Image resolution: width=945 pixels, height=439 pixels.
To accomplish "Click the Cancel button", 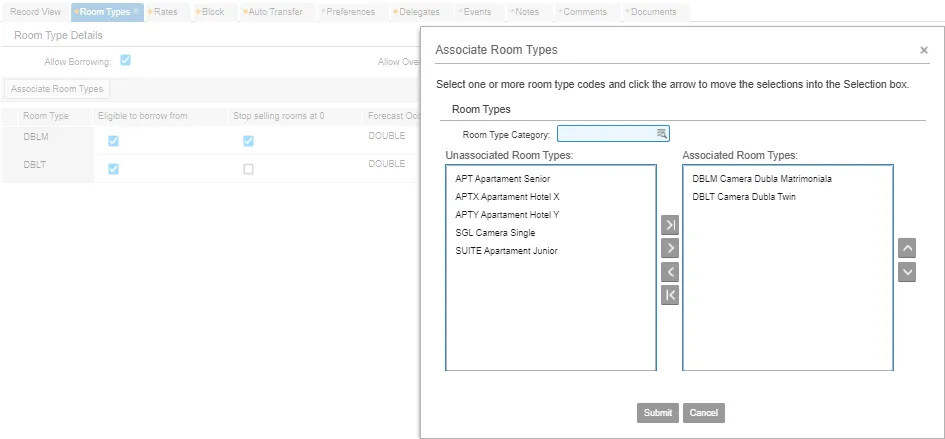I will 703,413.
